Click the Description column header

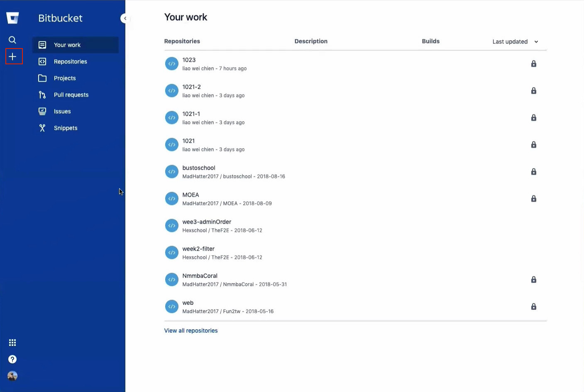(x=311, y=41)
